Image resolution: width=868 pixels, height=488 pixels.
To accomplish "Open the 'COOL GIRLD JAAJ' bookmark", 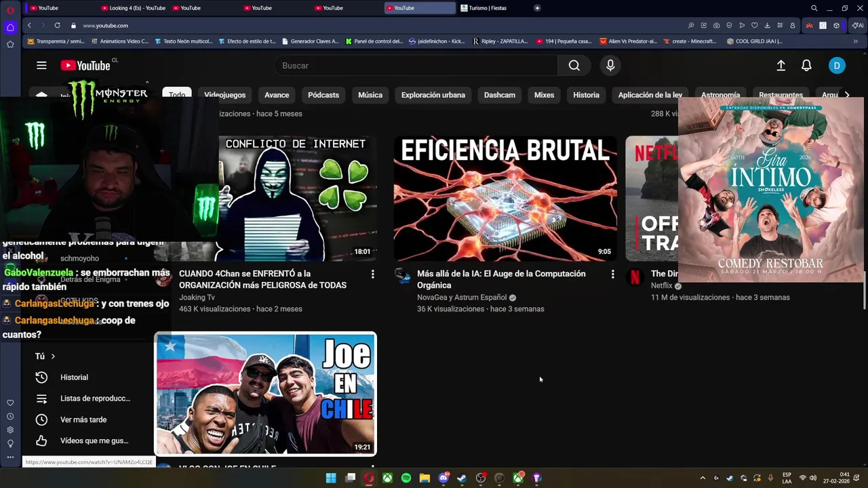I will [x=754, y=41].
